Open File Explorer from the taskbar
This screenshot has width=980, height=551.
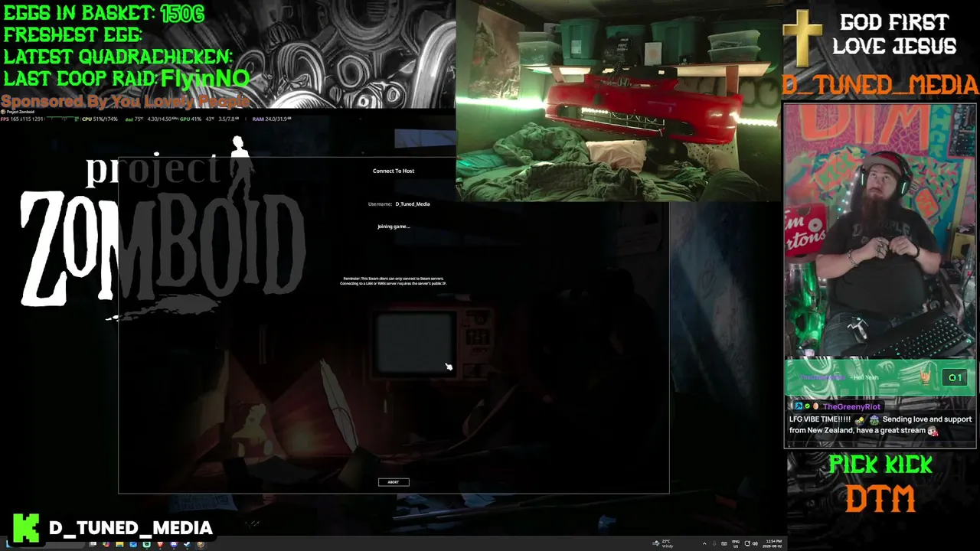[x=119, y=544]
